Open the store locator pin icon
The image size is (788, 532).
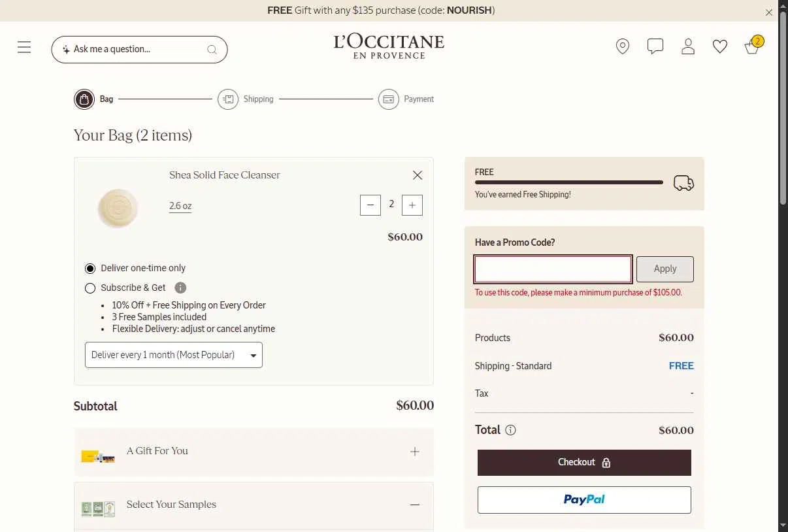click(623, 46)
